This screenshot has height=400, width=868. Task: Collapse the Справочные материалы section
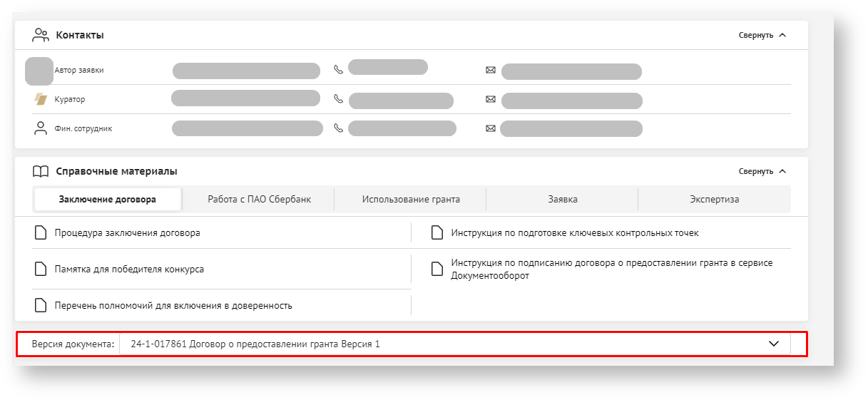pos(762,171)
